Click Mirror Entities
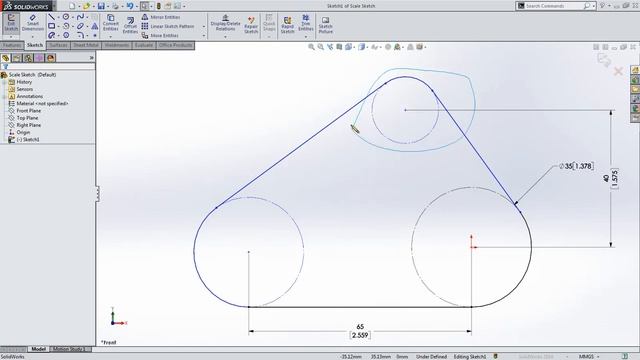640x360 pixels. 161,17
